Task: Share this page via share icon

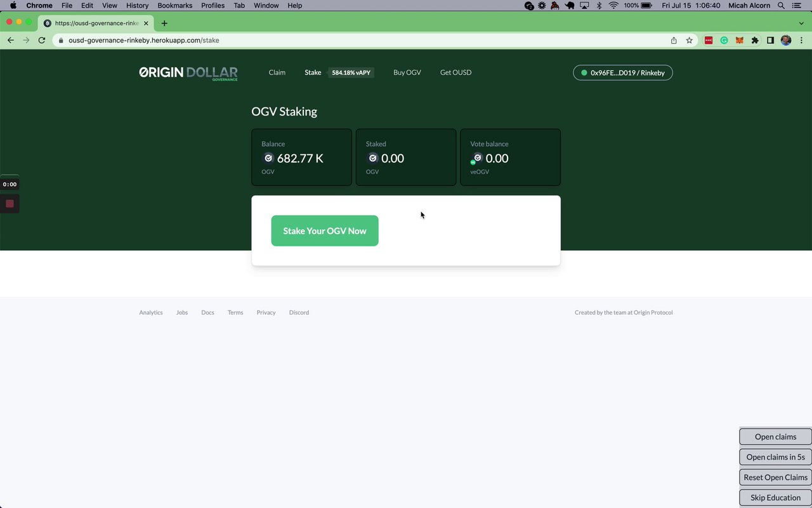Action: (674, 40)
